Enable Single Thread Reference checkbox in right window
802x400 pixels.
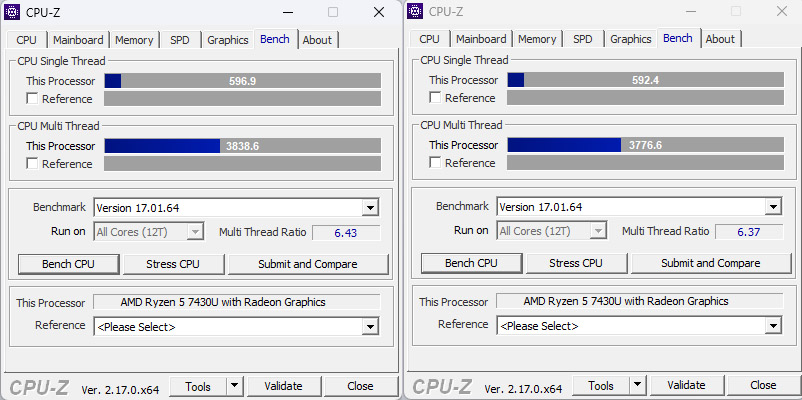coord(435,98)
